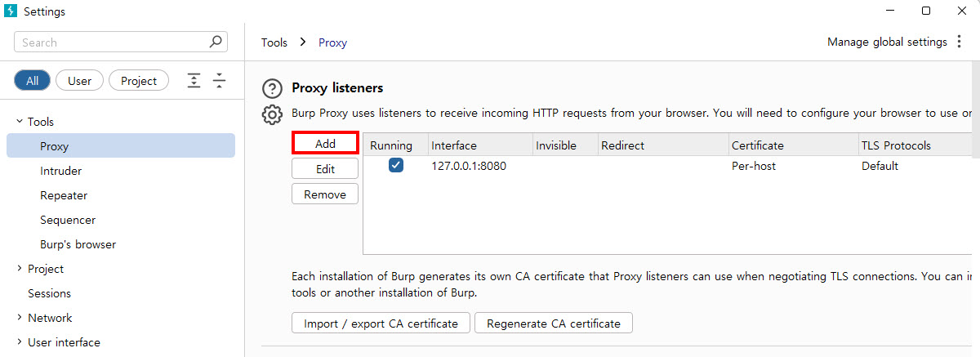Expand the User interface tree section
The height and width of the screenshot is (357, 980).
click(19, 342)
